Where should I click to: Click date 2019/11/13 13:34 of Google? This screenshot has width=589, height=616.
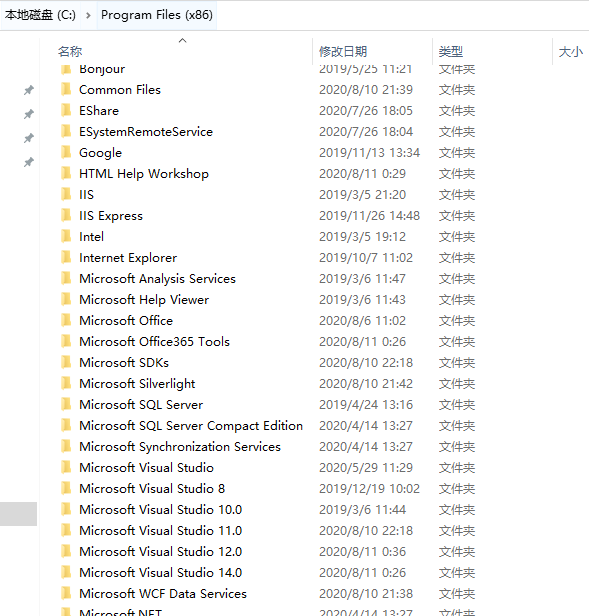point(369,152)
